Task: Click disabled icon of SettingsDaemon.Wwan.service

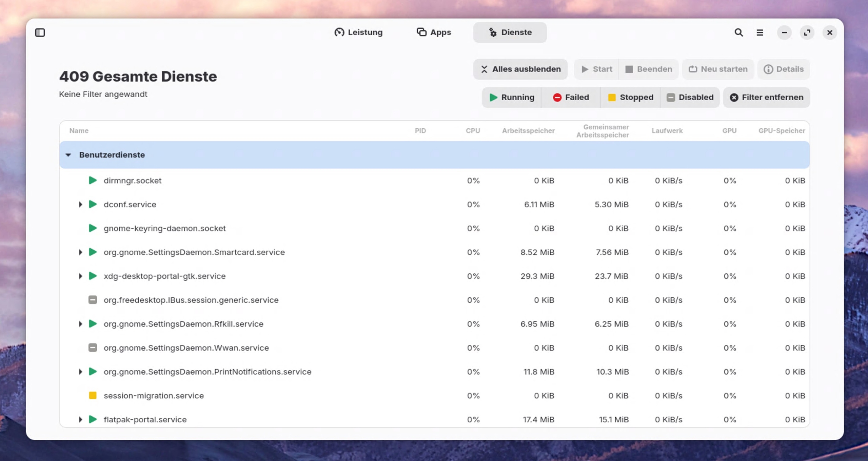Action: click(93, 348)
